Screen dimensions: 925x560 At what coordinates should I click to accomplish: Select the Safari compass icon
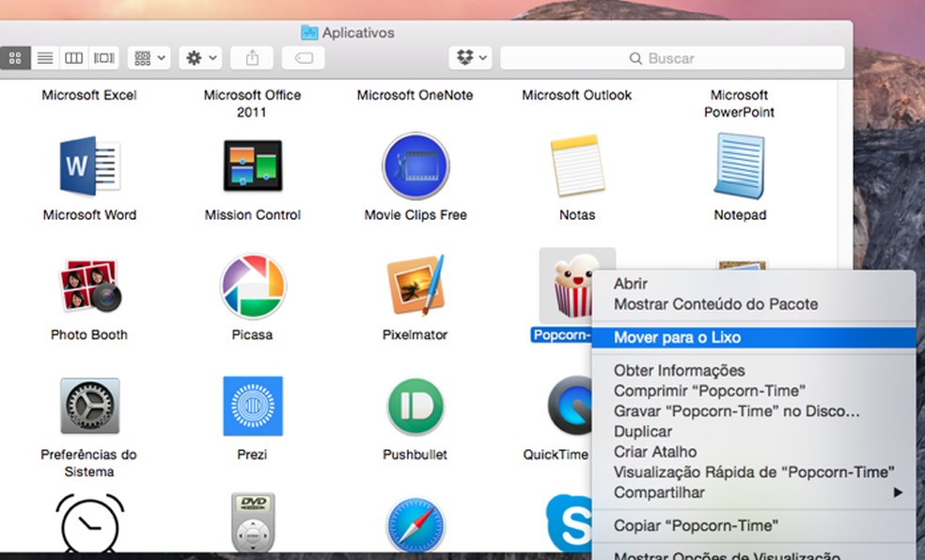click(x=415, y=524)
